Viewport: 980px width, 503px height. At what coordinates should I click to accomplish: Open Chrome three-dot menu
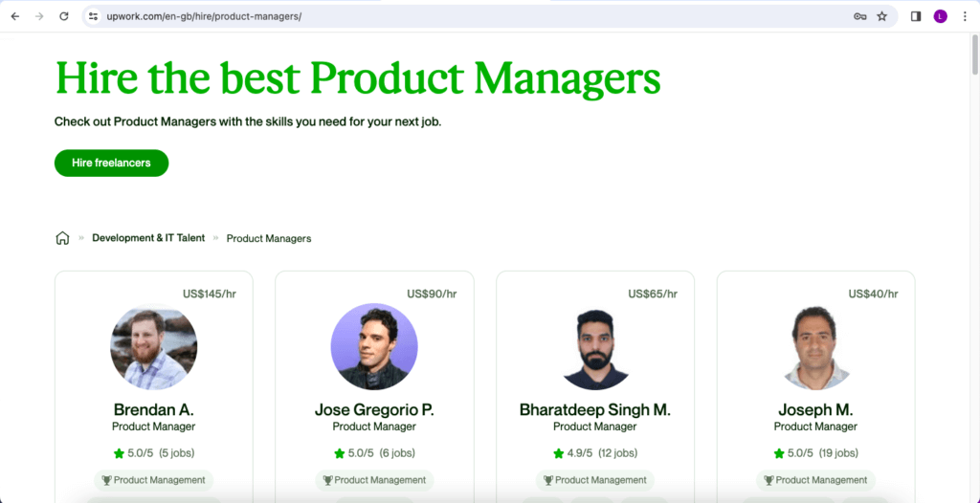coord(965,16)
